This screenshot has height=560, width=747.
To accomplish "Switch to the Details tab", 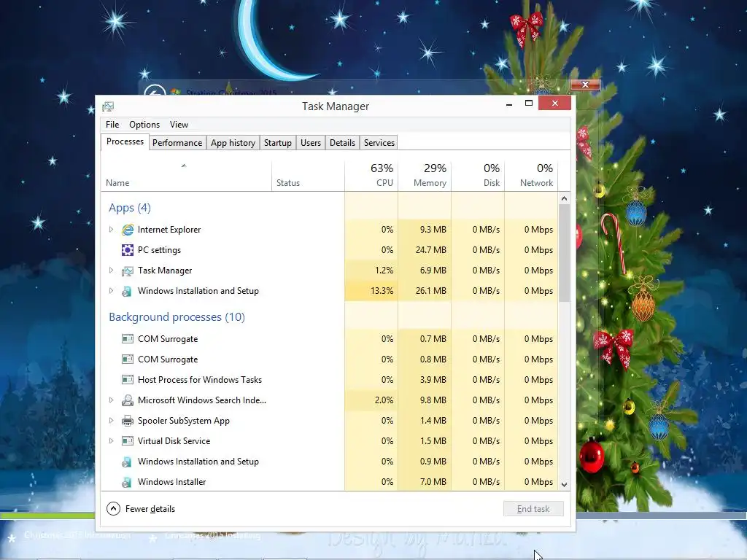I will coord(343,143).
